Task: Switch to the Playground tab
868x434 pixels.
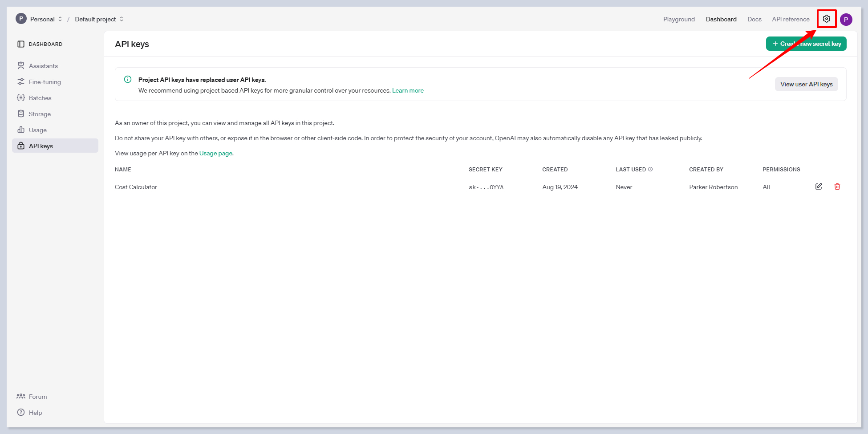Action: [679, 19]
